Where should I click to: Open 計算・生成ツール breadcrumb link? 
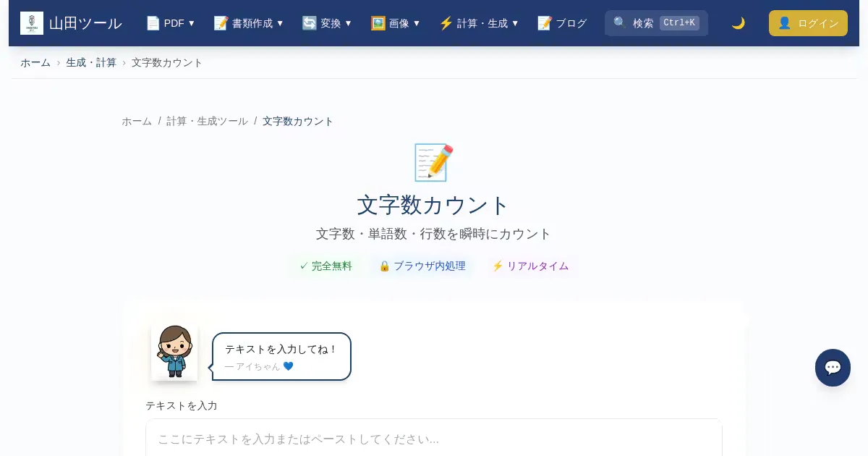(x=207, y=121)
